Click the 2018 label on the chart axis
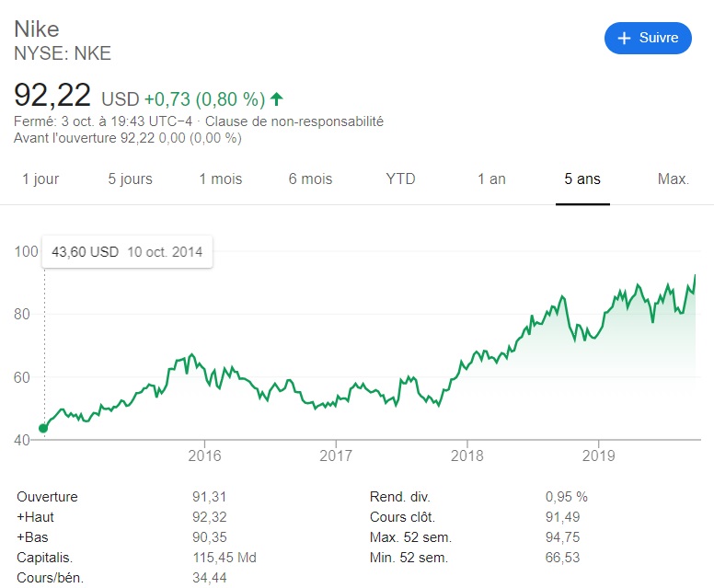714x588 pixels. click(x=467, y=455)
